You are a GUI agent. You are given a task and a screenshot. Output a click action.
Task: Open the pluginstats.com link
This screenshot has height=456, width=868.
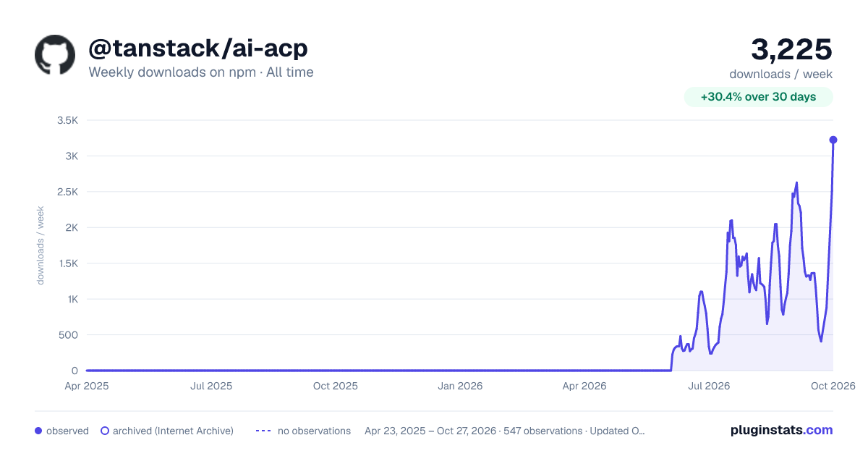[x=781, y=430]
